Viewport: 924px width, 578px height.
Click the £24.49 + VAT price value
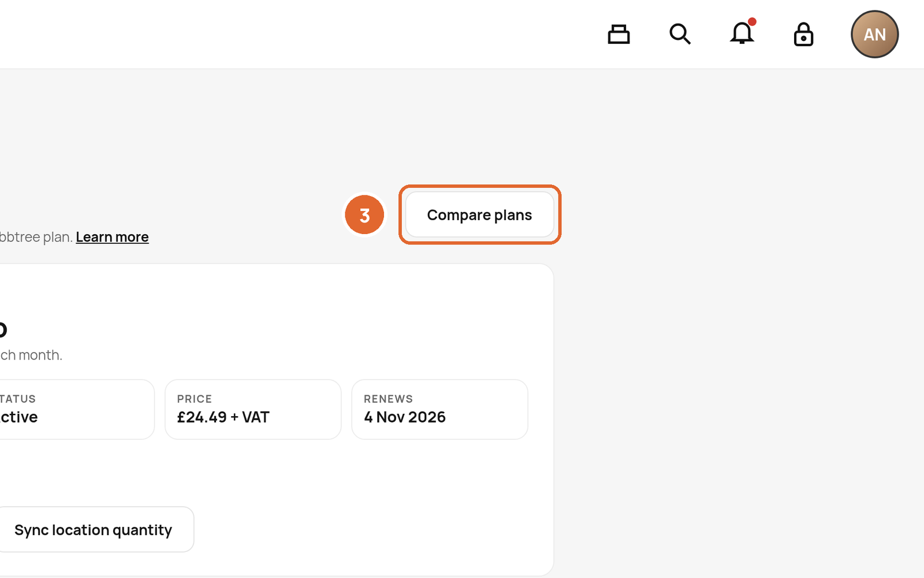(223, 417)
